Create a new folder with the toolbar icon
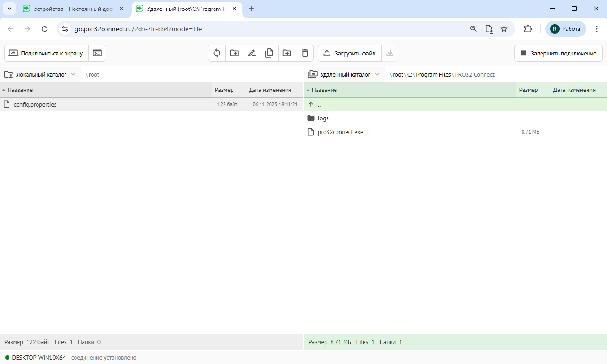Image resolution: width=607 pixels, height=364 pixels. pos(234,53)
